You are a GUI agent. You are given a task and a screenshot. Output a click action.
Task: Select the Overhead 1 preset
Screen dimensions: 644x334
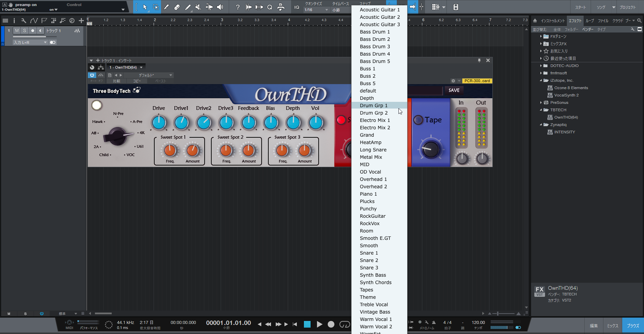pos(379,179)
